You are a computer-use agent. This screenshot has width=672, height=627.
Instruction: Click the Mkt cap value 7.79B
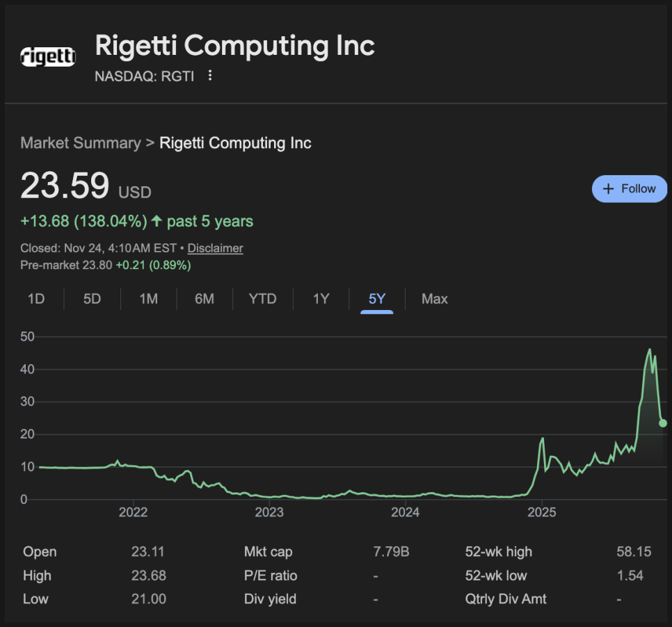click(x=391, y=552)
